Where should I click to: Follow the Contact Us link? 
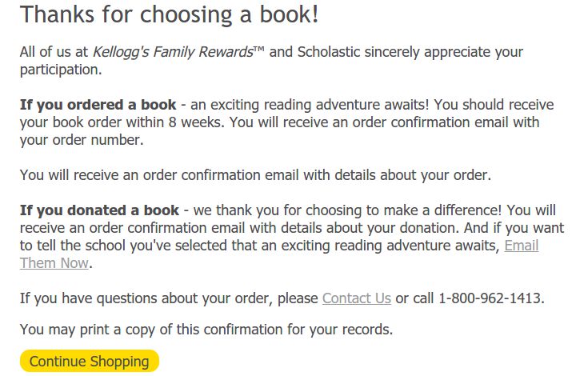tap(356, 298)
